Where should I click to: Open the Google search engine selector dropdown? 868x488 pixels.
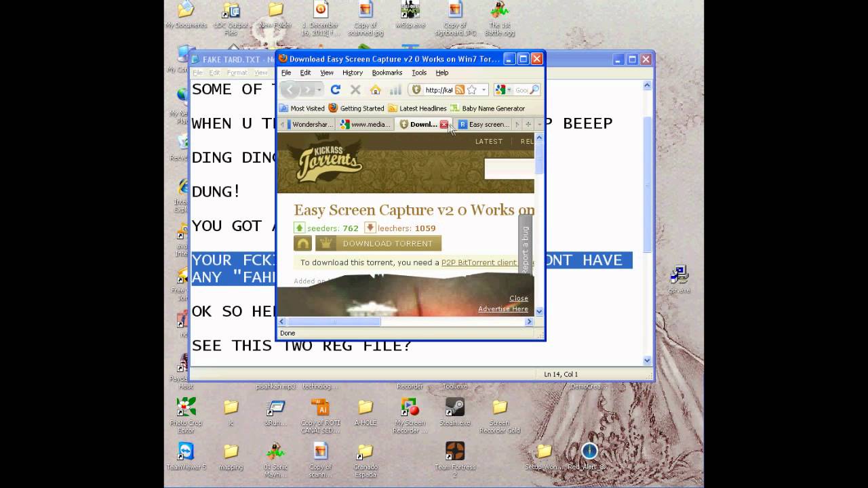509,89
